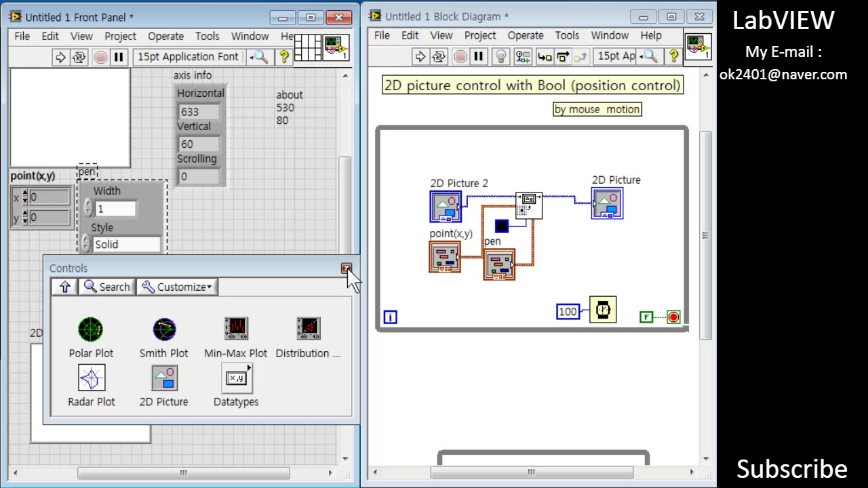
Task: Click Search button in Controls palette
Action: click(x=106, y=287)
